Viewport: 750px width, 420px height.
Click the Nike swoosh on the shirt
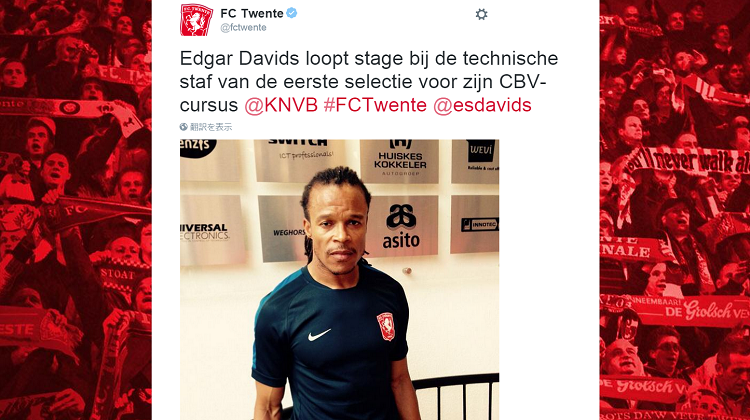[x=319, y=334]
